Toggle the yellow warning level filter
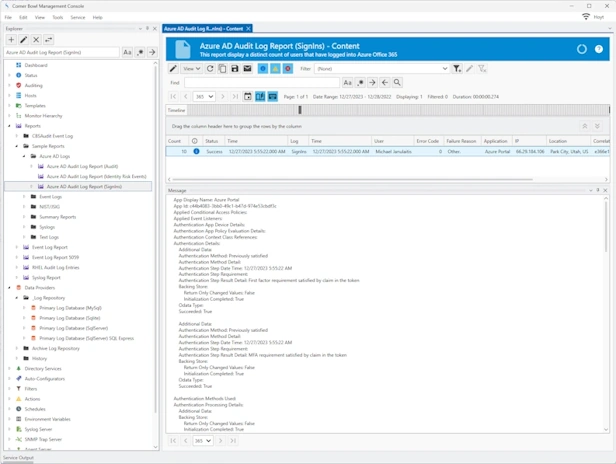616x464 pixels. 275,68
